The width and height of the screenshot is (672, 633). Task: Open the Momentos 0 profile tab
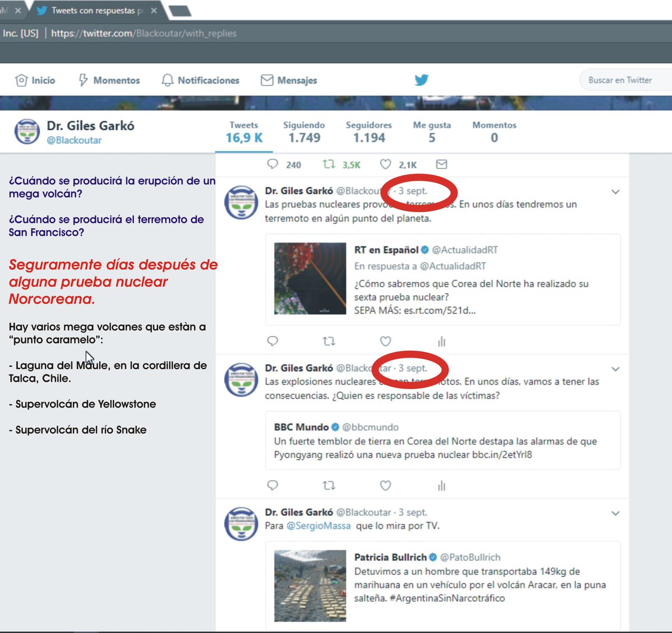[494, 133]
